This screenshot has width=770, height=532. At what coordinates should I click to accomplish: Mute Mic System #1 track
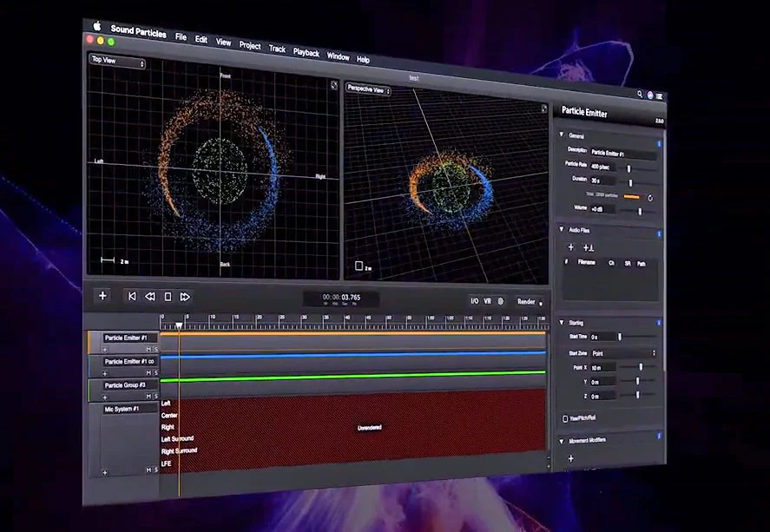148,470
